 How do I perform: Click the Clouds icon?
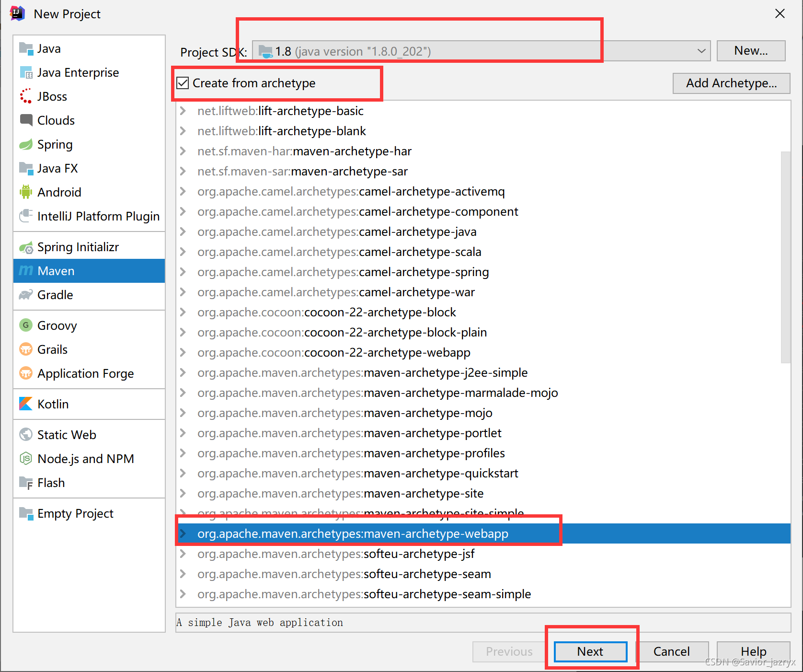26,120
